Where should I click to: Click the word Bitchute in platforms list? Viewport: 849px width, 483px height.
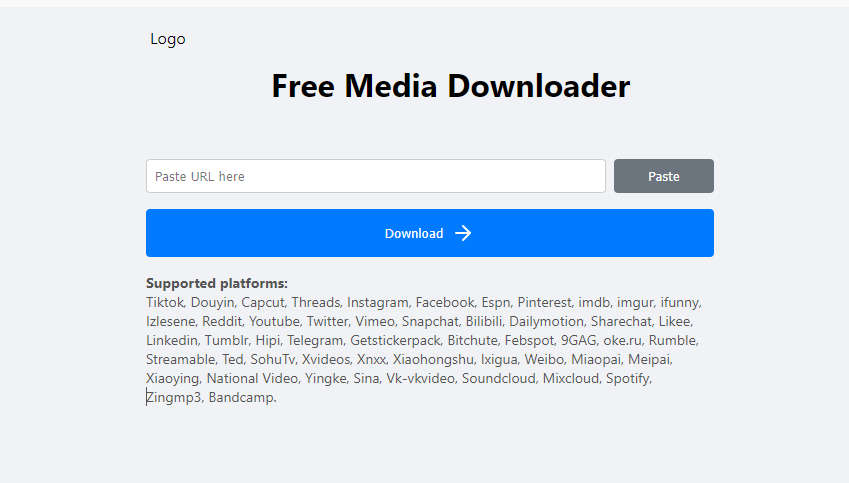tap(472, 340)
